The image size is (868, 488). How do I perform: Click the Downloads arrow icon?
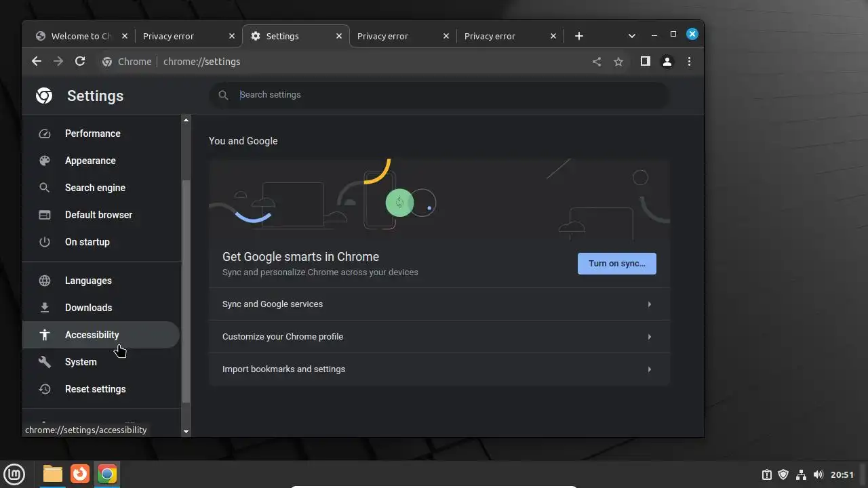coord(45,308)
